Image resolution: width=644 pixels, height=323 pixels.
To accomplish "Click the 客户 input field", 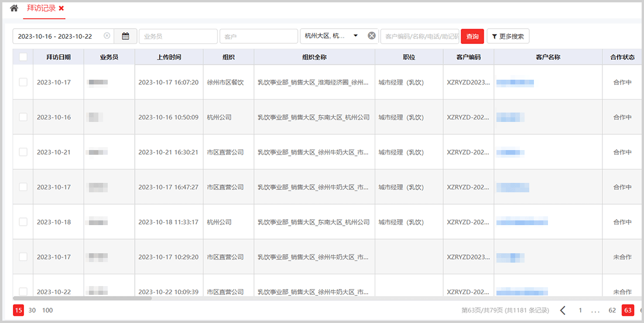I will pyautogui.click(x=258, y=36).
